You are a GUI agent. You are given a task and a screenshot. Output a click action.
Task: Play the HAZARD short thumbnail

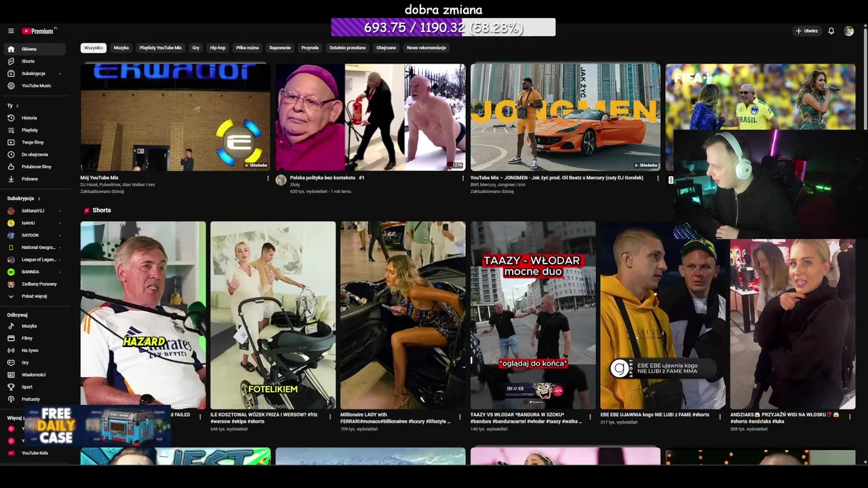click(x=143, y=315)
